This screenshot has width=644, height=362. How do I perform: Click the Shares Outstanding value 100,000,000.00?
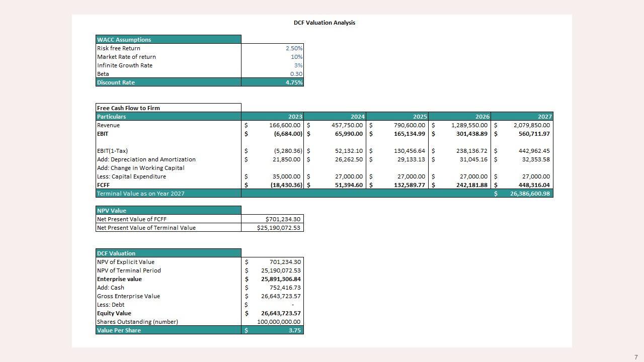278,322
